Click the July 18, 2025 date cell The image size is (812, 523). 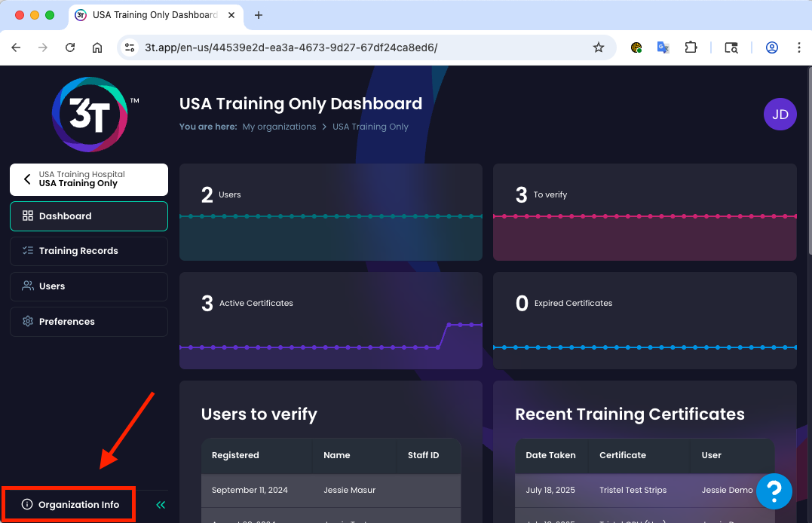pos(550,490)
